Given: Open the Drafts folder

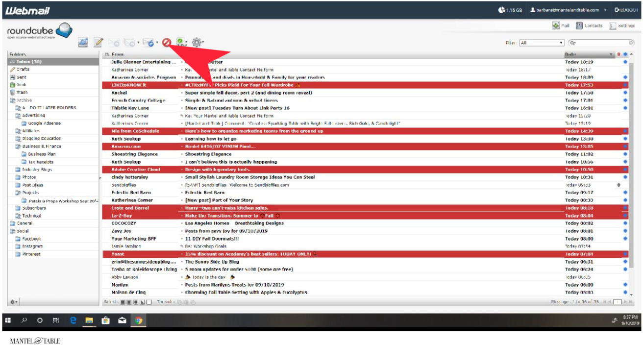Looking at the screenshot, I should point(53,70).
